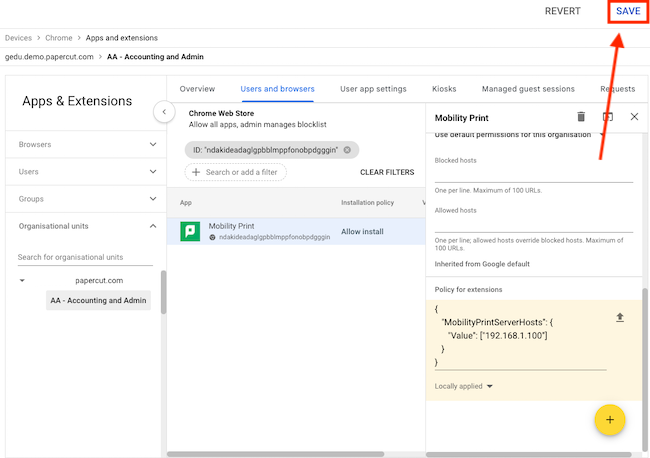The height and width of the screenshot is (458, 650).
Task: Expand the Groups section
Action: click(x=86, y=199)
